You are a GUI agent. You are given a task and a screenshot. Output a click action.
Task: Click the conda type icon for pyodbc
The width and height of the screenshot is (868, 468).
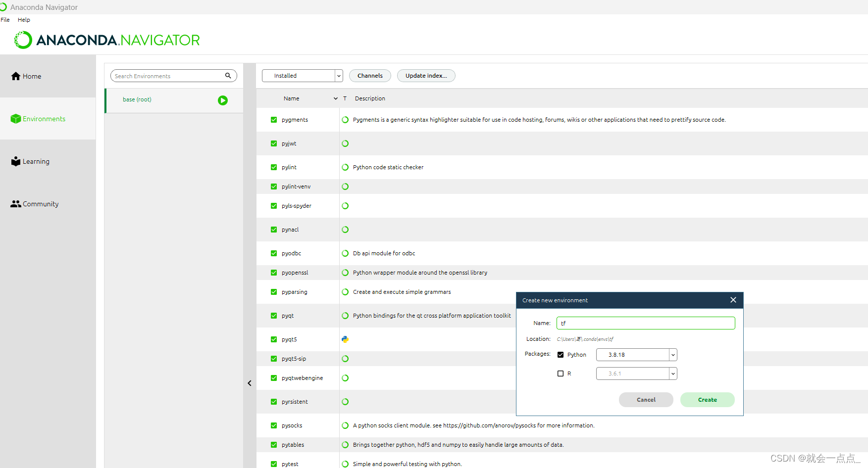(345, 253)
